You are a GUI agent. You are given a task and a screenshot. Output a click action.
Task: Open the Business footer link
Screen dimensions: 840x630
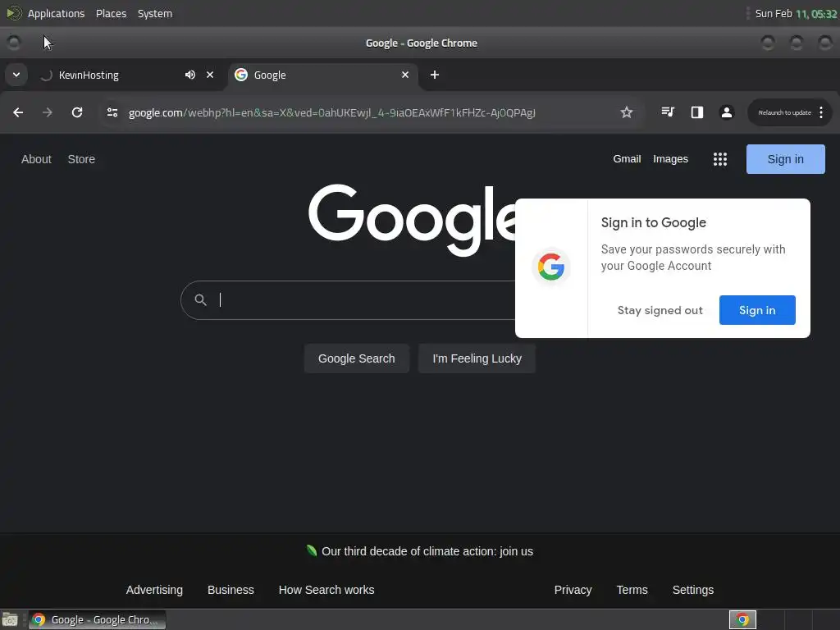(x=231, y=590)
